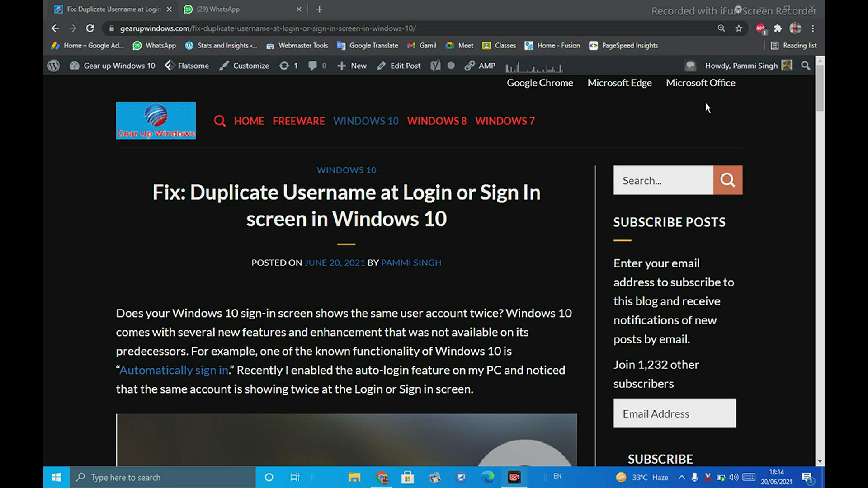Image resolution: width=868 pixels, height=488 pixels.
Task: Click the red search icon beside HOME
Action: tap(220, 121)
